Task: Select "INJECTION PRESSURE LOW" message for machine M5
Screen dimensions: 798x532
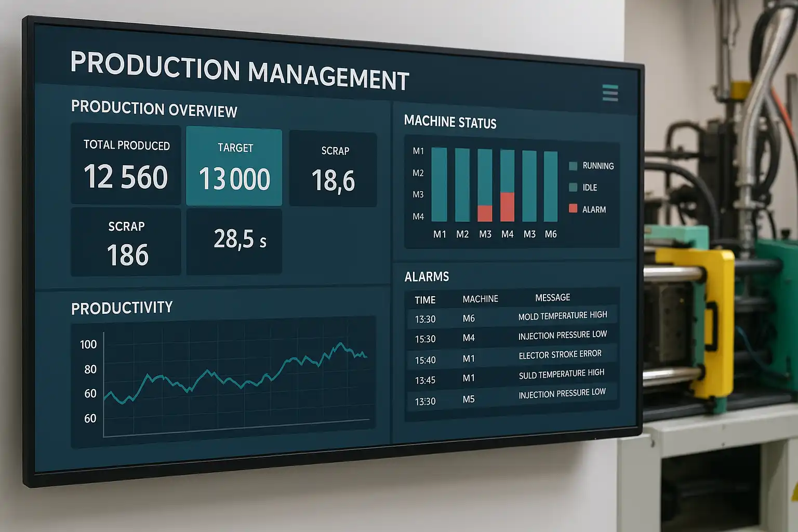Action: pos(562,393)
